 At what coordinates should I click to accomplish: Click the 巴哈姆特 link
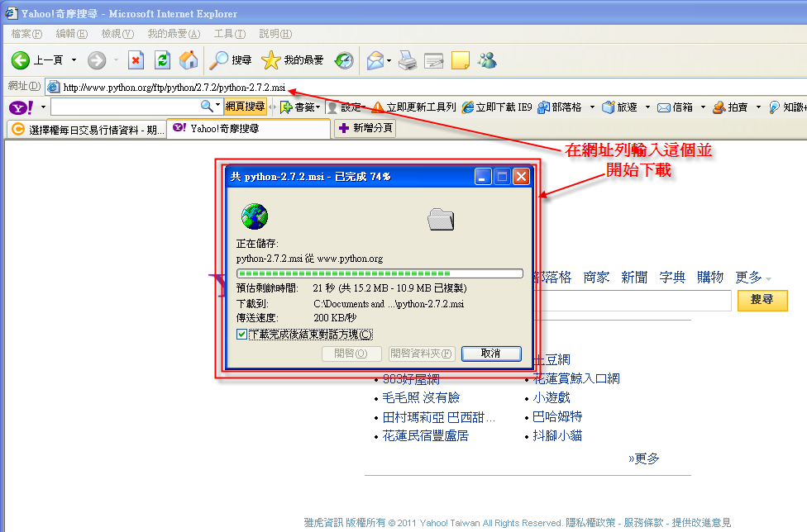[557, 417]
